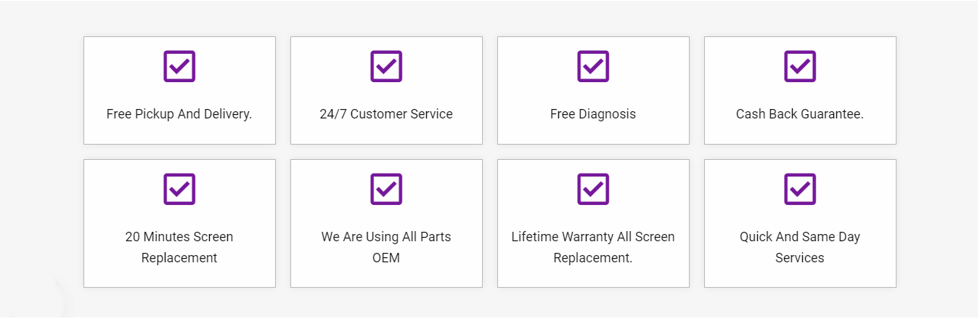Click "Lifetime Warranty All Screen Replacement." text
The height and width of the screenshot is (319, 980).
(x=593, y=237)
